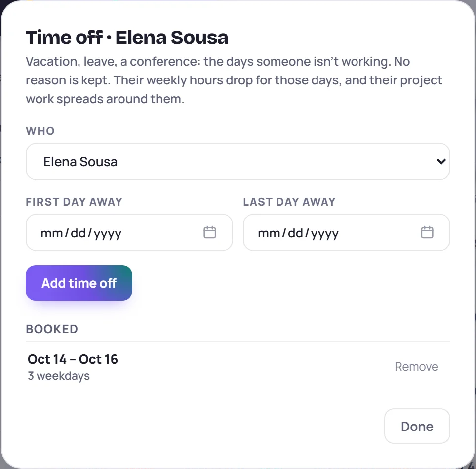Close the dialog with Done

[417, 426]
